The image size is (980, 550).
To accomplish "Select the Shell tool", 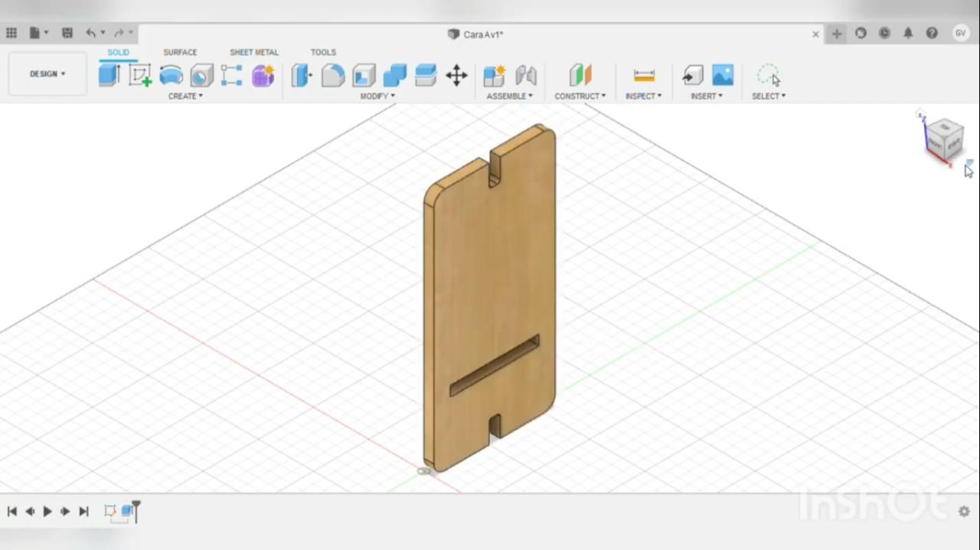I will coord(364,75).
